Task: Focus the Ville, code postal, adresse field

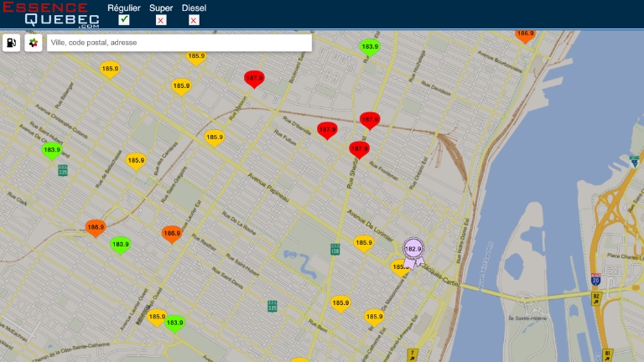Action: [x=179, y=43]
